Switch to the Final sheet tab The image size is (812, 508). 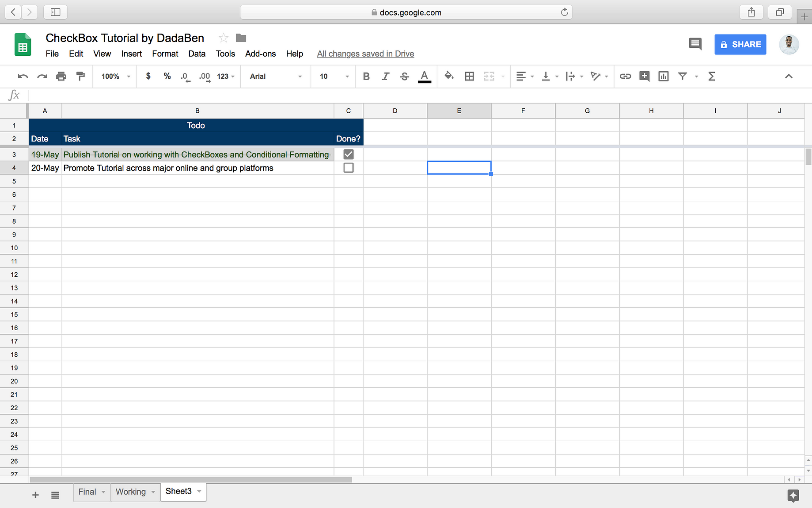click(87, 492)
